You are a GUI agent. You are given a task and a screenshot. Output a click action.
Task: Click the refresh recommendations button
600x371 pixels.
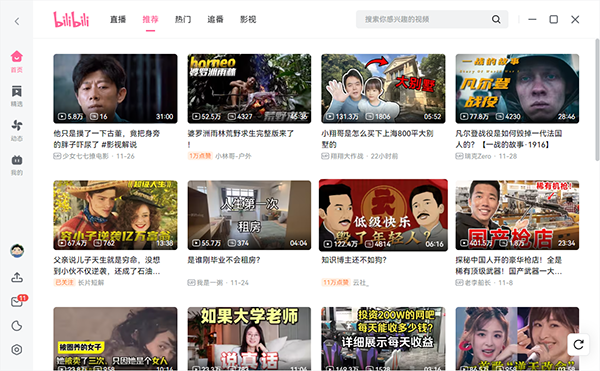(x=579, y=345)
